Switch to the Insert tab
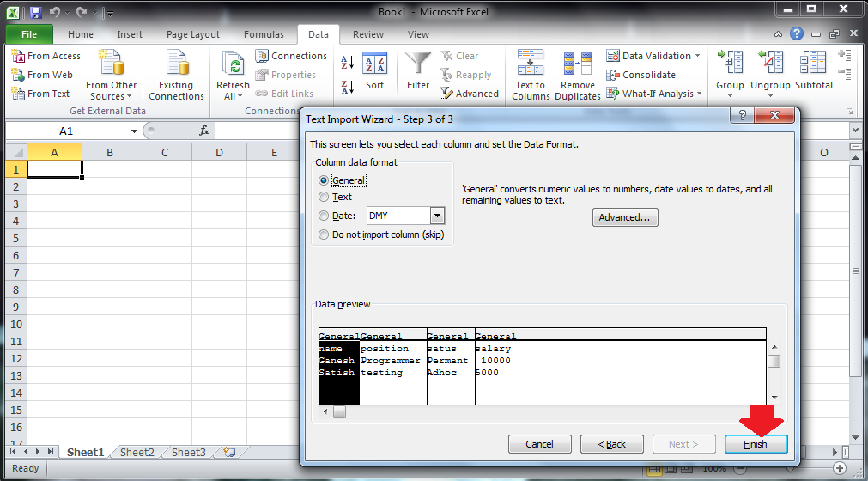Viewport: 868px width, 481px height. 130,34
